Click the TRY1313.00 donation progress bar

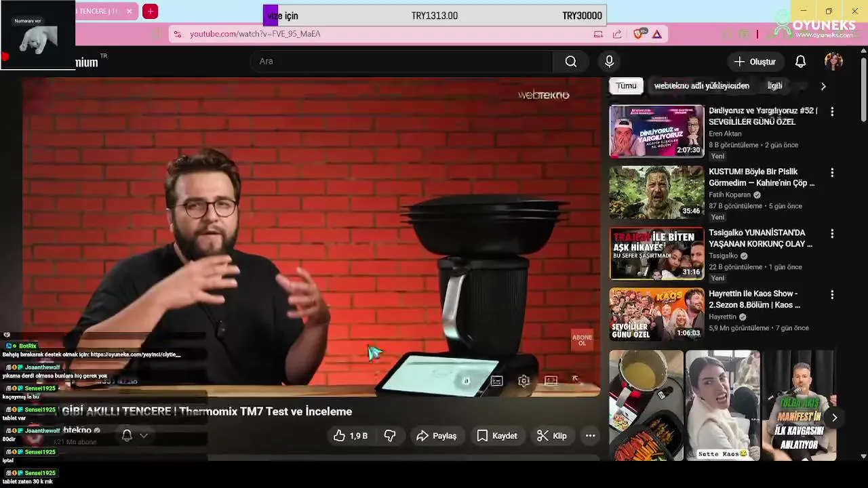pos(435,16)
